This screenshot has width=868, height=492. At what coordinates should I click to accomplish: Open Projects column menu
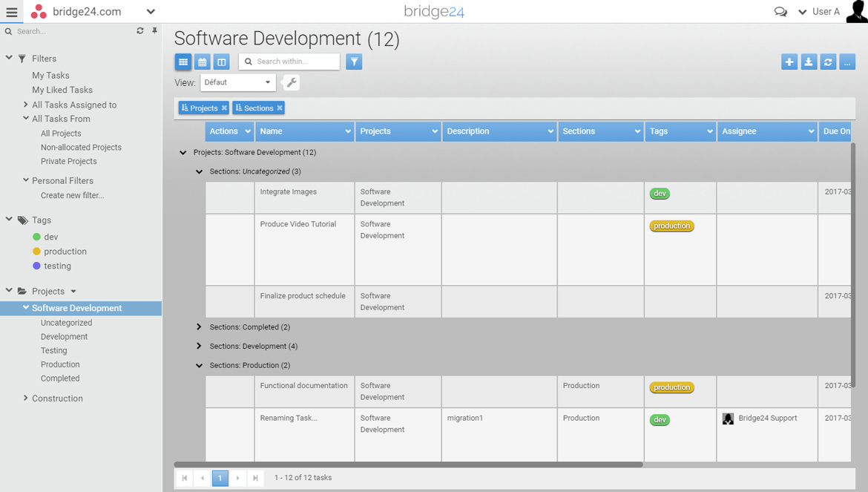coord(435,131)
